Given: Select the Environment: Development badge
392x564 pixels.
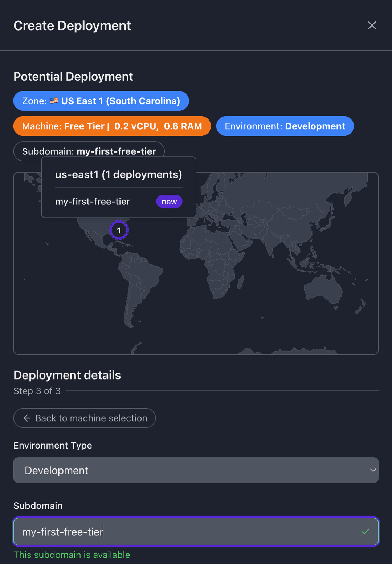Looking at the screenshot, I should 285,126.
